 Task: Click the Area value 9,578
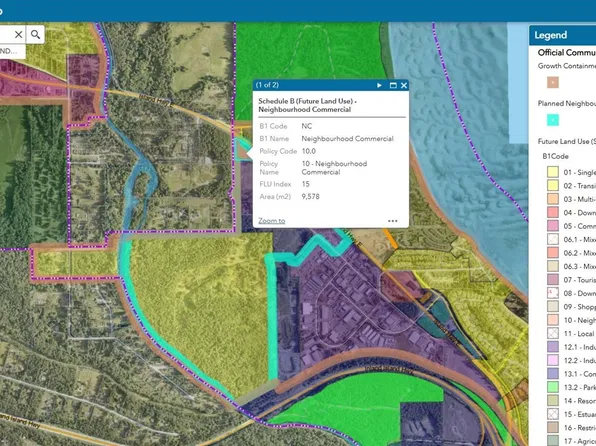[311, 197]
